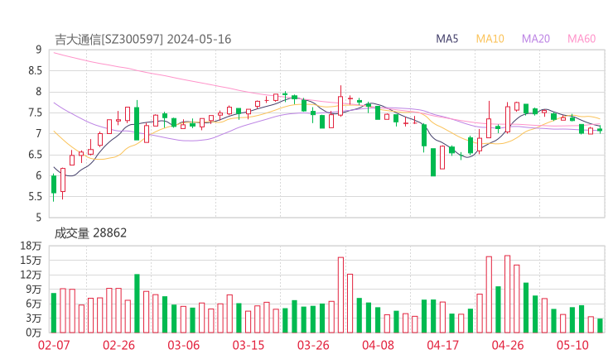Viewport: 613px width, 364px height.
Task: Click the 04-17 date label
Action: pos(442,345)
